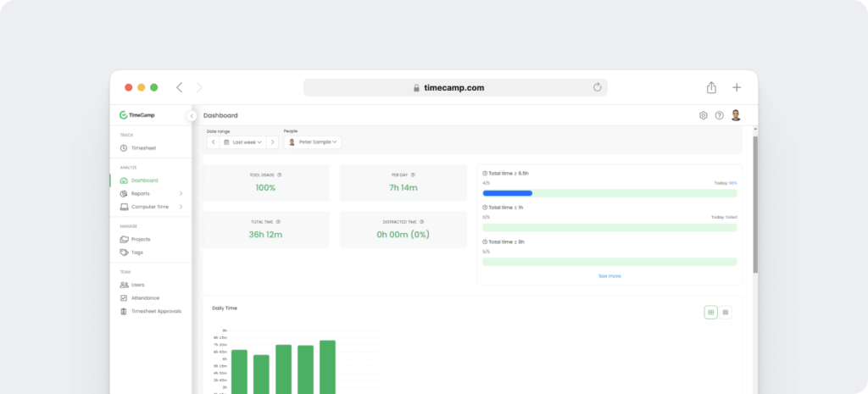The height and width of the screenshot is (394, 868).
Task: Go to the previous date range
Action: click(x=213, y=142)
